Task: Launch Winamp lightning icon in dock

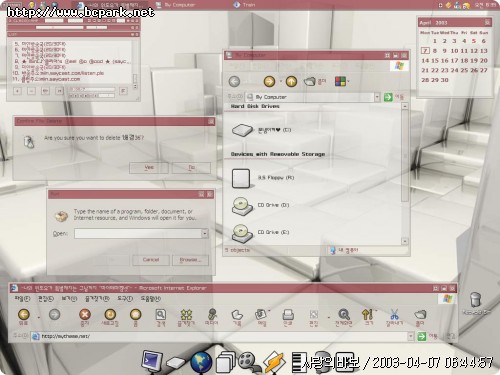Action: click(x=274, y=362)
